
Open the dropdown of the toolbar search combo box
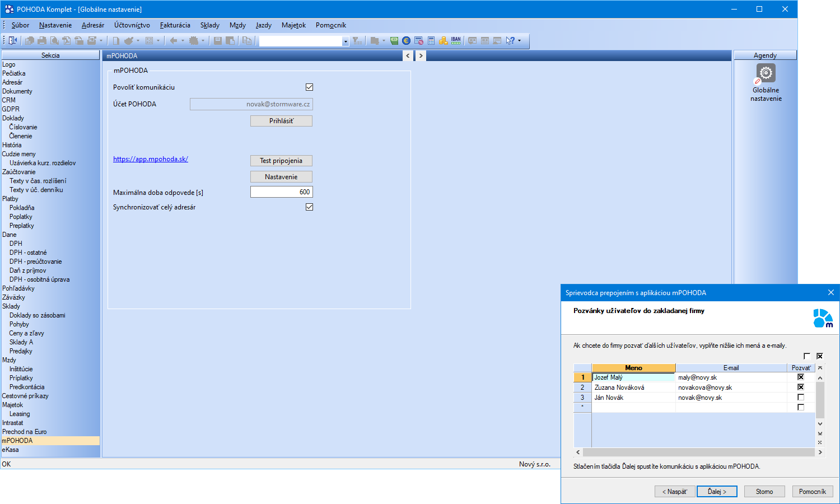(x=346, y=41)
